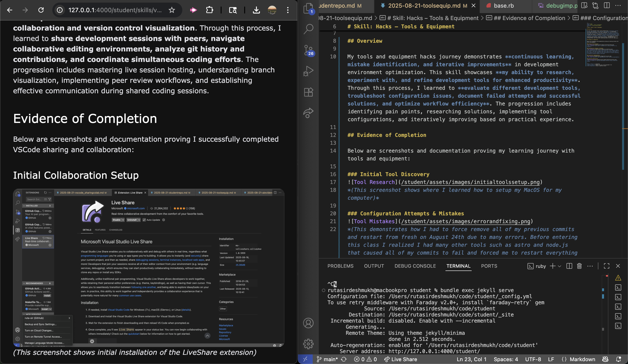Open the errors and warnings count in status bar

[365, 359]
